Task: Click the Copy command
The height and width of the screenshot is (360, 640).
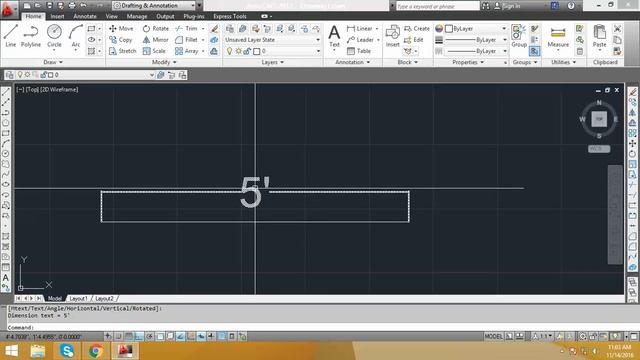Action: pos(121,40)
